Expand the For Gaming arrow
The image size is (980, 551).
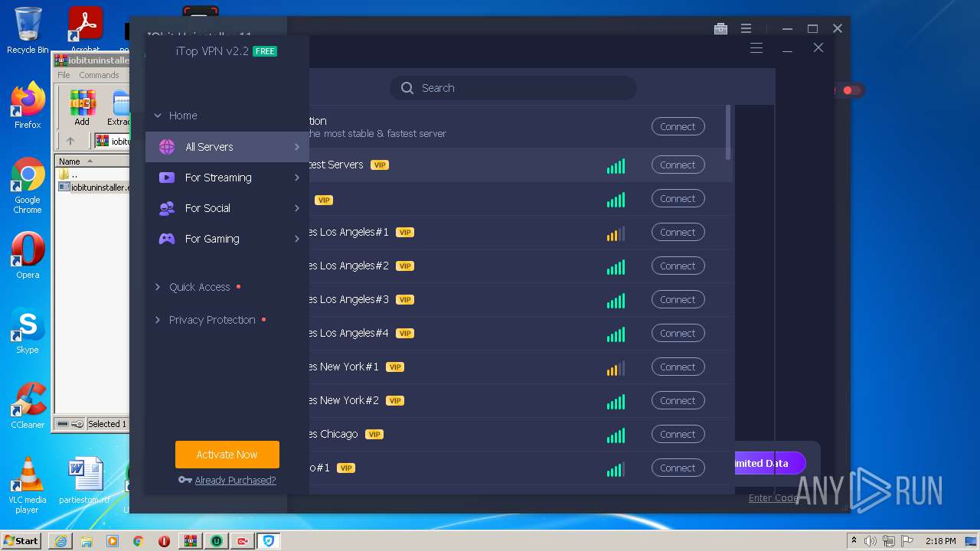[x=297, y=239]
